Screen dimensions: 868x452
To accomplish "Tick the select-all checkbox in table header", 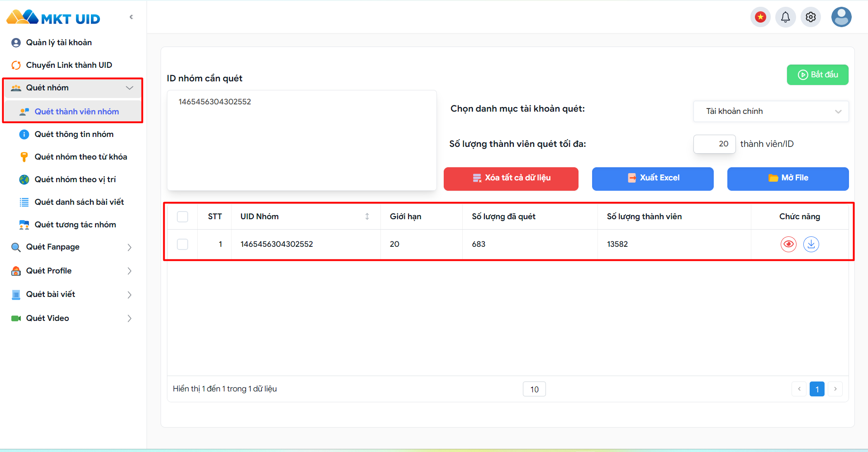I will click(x=182, y=217).
